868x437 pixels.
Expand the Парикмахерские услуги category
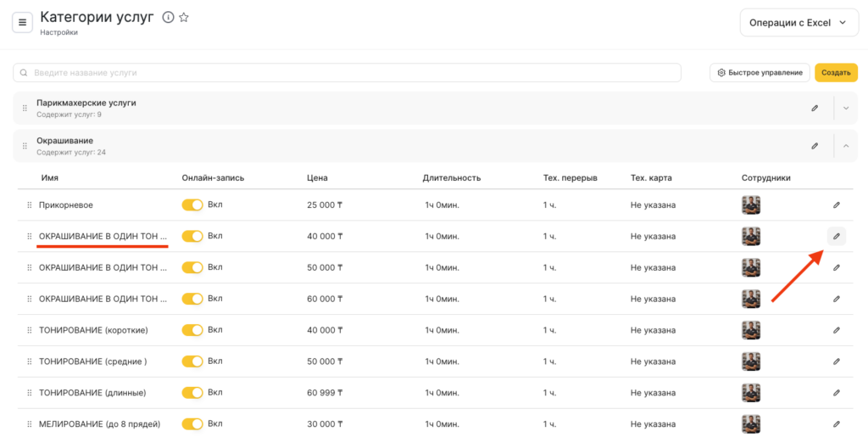coord(845,108)
